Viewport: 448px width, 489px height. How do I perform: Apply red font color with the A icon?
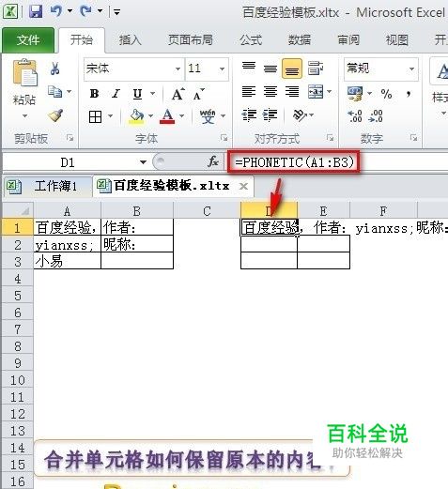pyautogui.click(x=167, y=116)
